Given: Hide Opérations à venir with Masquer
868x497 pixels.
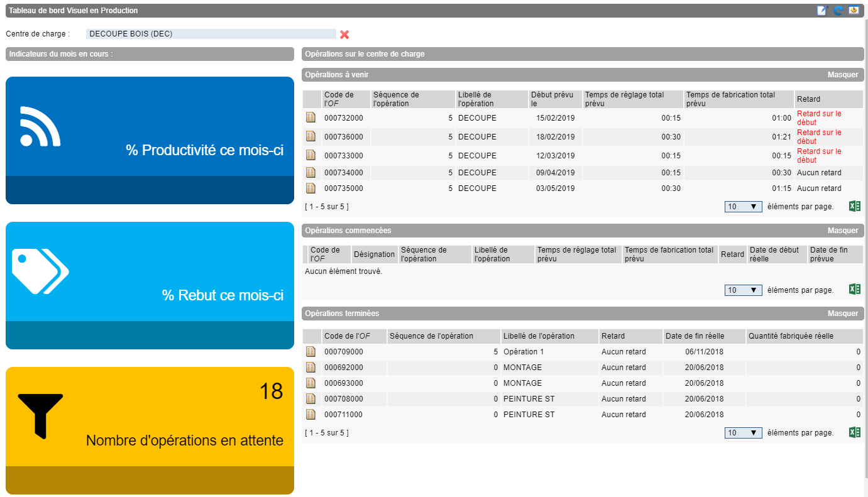Looking at the screenshot, I should coord(842,75).
